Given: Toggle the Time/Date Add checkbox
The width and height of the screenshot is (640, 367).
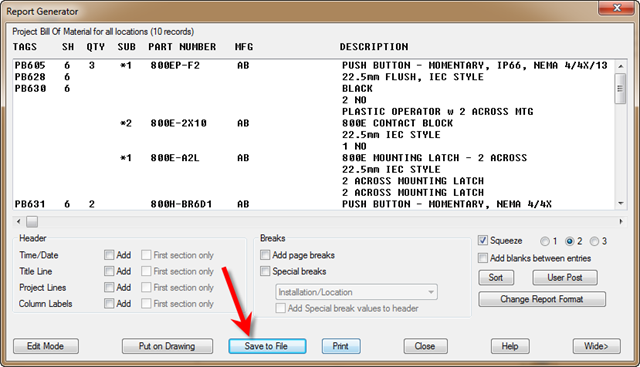Looking at the screenshot, I should click(x=109, y=255).
